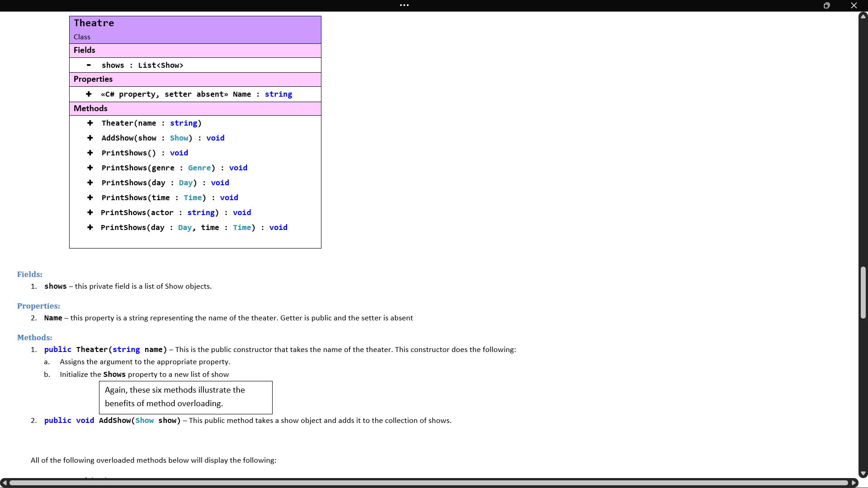
Task: Click 'public void AddShow(Show show)' signature
Action: [x=113, y=420]
